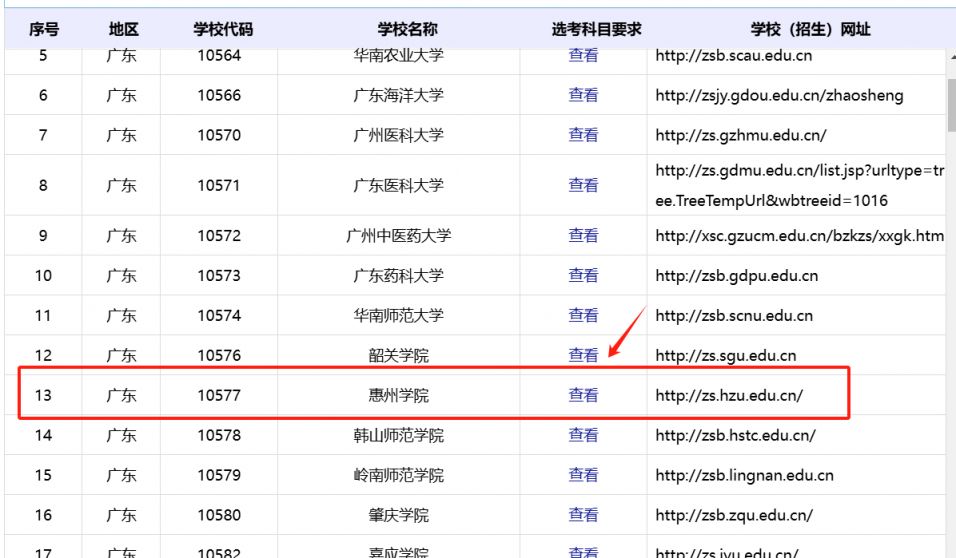Screen dimensions: 956x558
Task: Open 查看 link for 韩山师范学院
Action: tap(583, 435)
